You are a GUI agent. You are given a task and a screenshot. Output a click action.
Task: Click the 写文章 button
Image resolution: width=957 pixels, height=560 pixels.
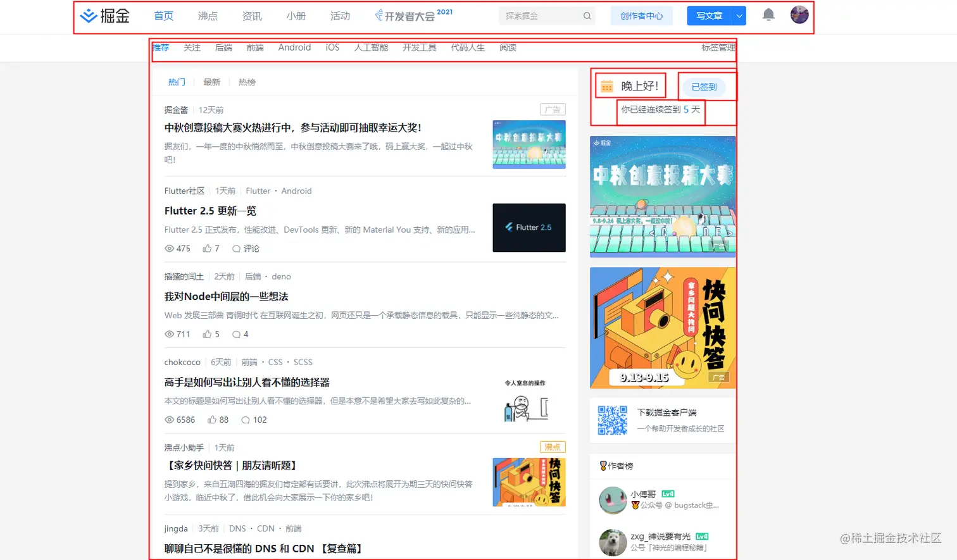click(x=709, y=16)
